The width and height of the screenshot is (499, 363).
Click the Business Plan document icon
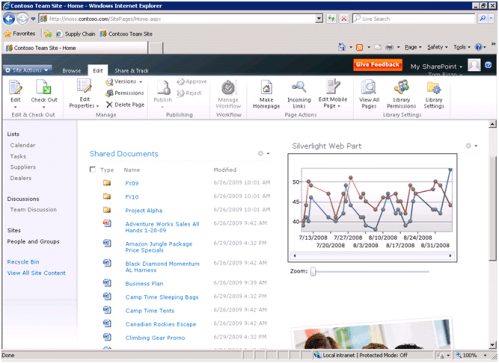[x=107, y=283]
